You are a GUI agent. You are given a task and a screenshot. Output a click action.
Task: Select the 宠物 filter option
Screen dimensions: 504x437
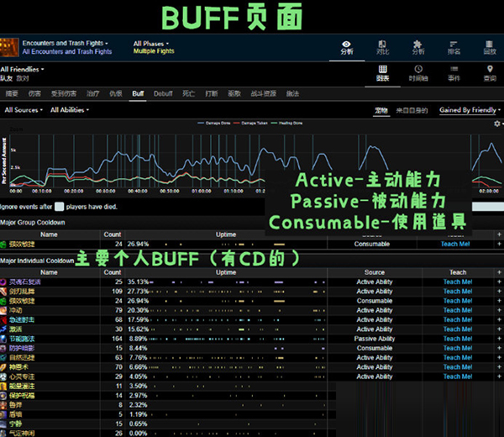[381, 110]
